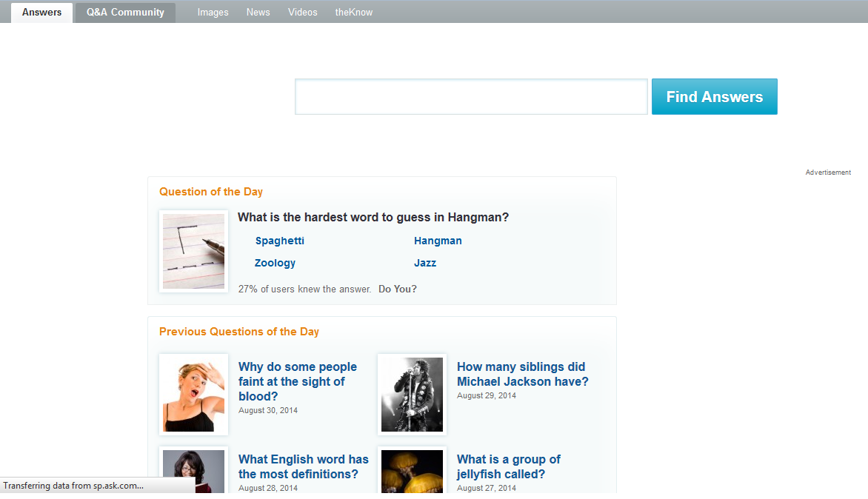Open the Hangman drawing thumbnail
Image resolution: width=868 pixels, height=499 pixels.
coord(194,251)
